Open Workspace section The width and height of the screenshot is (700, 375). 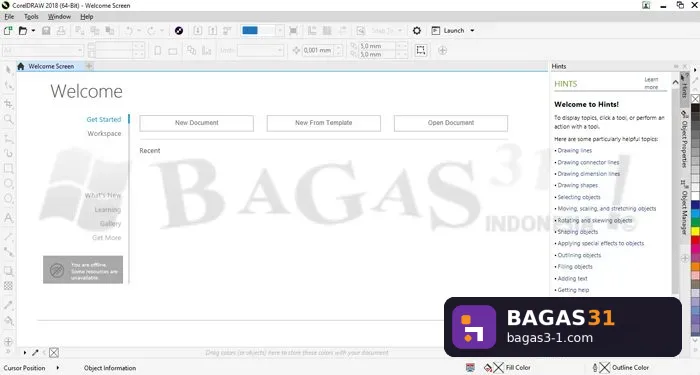[x=104, y=133]
